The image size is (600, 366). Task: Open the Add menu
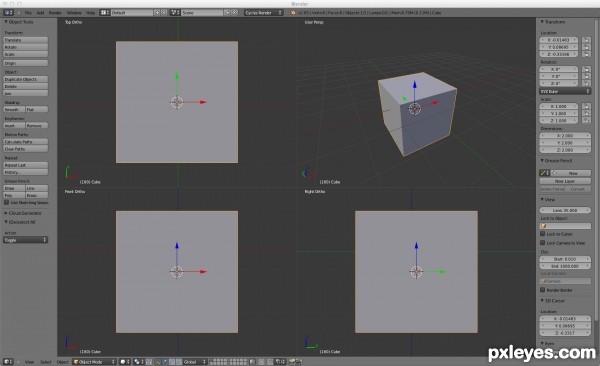click(x=40, y=13)
